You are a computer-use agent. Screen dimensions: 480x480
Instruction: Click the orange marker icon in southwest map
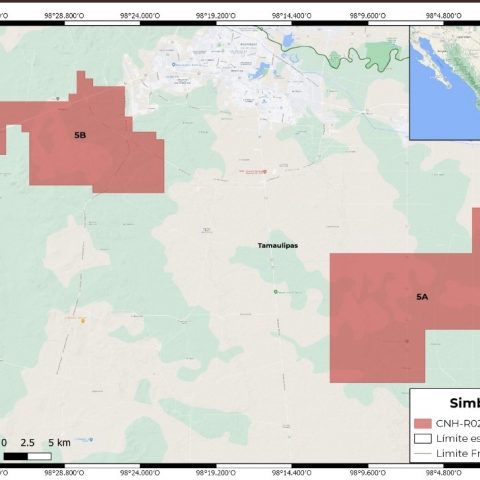pyautogui.click(x=83, y=321)
